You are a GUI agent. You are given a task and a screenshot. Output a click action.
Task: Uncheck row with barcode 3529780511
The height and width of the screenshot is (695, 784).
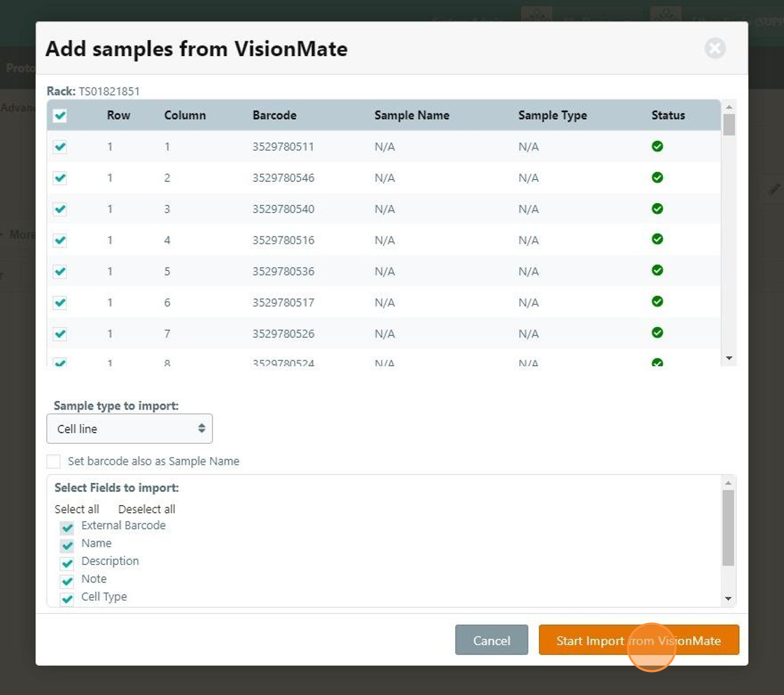pyautogui.click(x=60, y=147)
